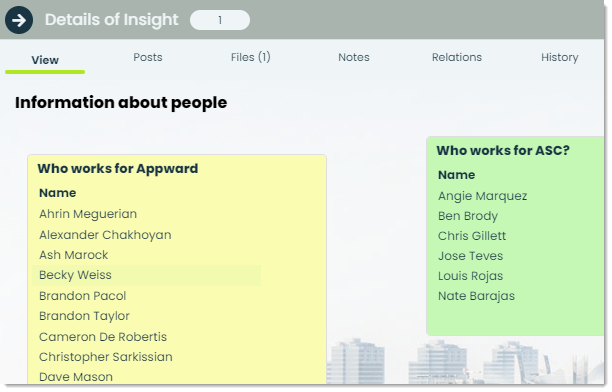This screenshot has width=612, height=392.
Task: Click the Name header in ASC panel
Action: coord(456,175)
